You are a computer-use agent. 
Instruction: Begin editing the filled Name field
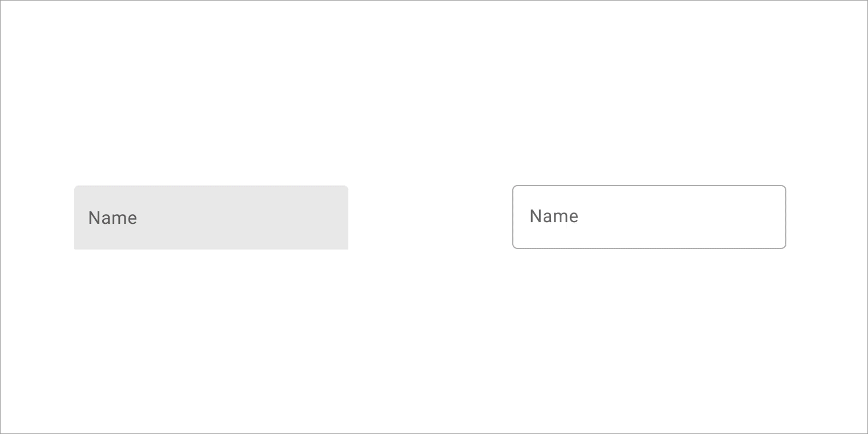(x=211, y=218)
